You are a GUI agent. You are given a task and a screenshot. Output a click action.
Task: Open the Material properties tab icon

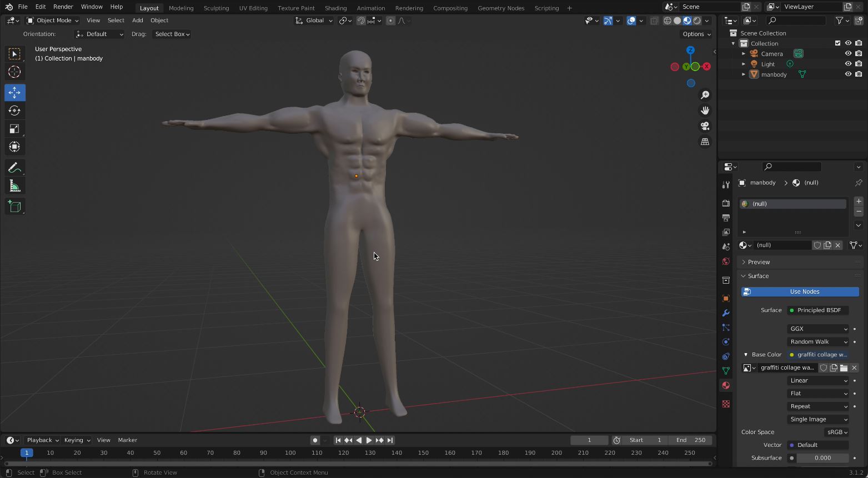726,385
